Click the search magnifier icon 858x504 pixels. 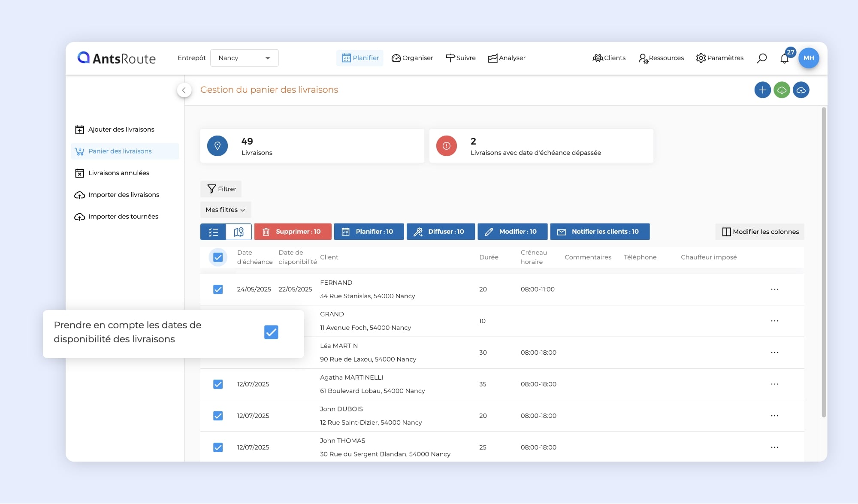(x=761, y=58)
